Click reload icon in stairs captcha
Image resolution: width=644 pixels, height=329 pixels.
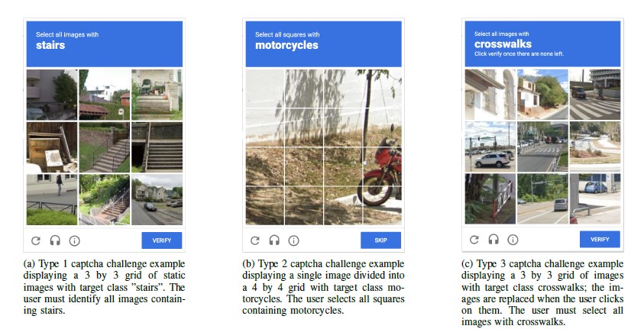36,240
